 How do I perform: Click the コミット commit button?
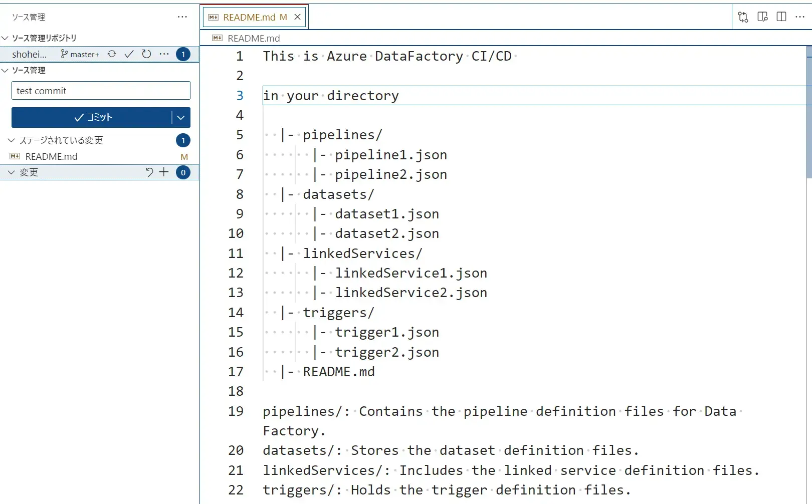92,117
